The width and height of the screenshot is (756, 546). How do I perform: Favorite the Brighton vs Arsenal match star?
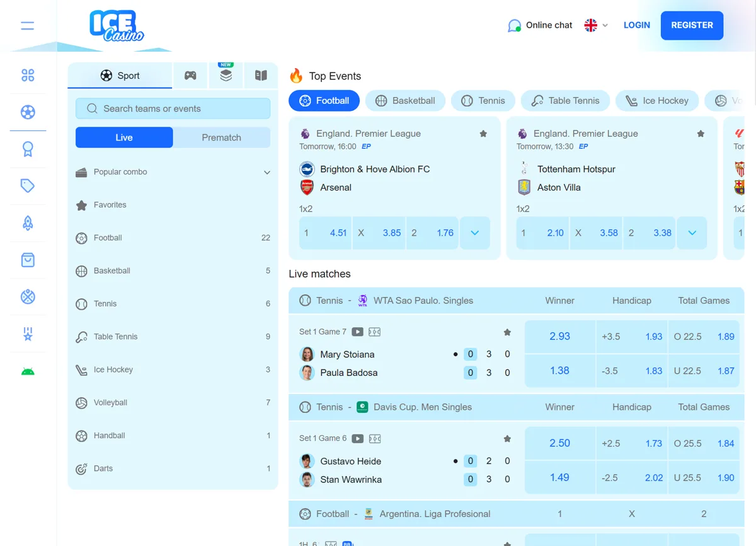(x=483, y=134)
